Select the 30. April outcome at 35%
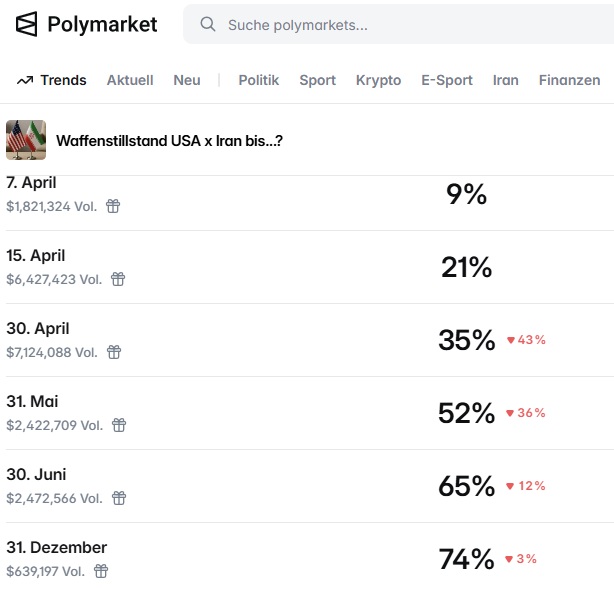The height and width of the screenshot is (589, 614). pyautogui.click(x=466, y=340)
